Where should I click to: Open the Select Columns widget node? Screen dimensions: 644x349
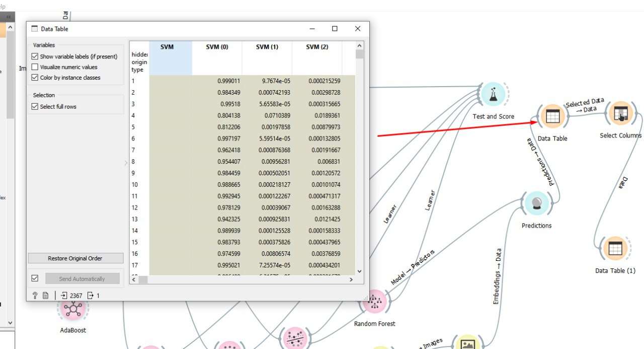(x=620, y=113)
